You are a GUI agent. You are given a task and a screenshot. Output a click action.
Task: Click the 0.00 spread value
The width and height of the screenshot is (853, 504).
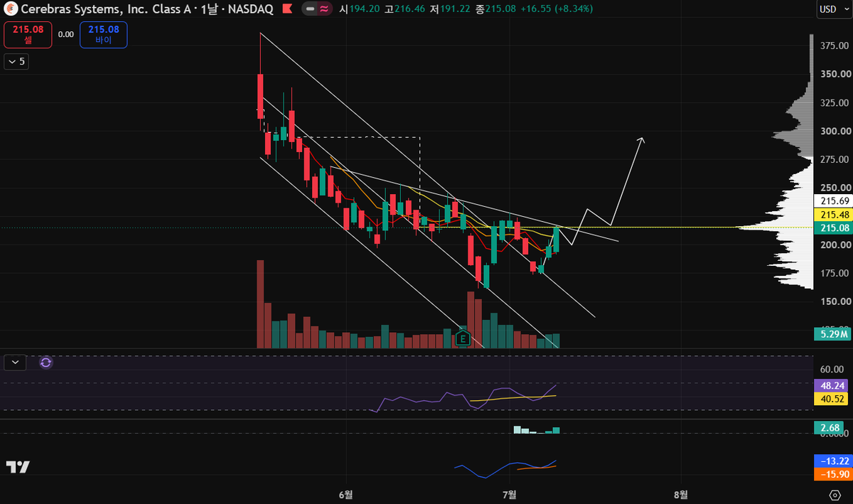tap(66, 34)
